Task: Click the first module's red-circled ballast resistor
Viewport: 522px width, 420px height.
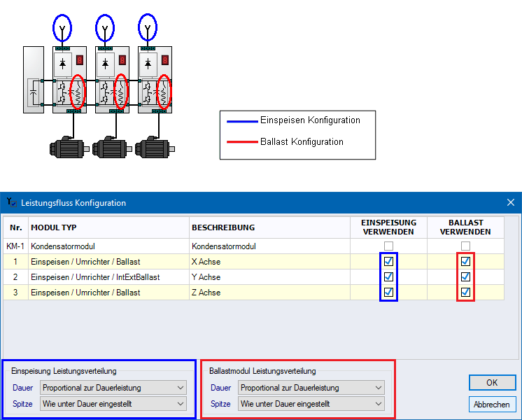Action: point(79,92)
